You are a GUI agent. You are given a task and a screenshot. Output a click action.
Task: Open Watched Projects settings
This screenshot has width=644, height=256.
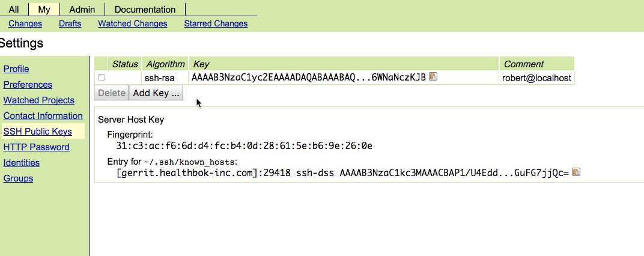coord(39,100)
